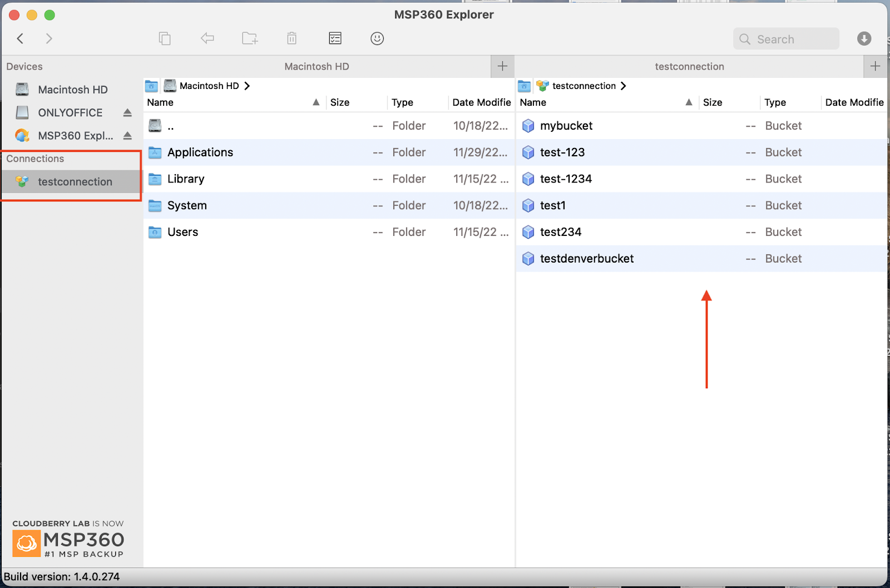
Task: Create a new folder via toolbar icon
Action: 250,38
